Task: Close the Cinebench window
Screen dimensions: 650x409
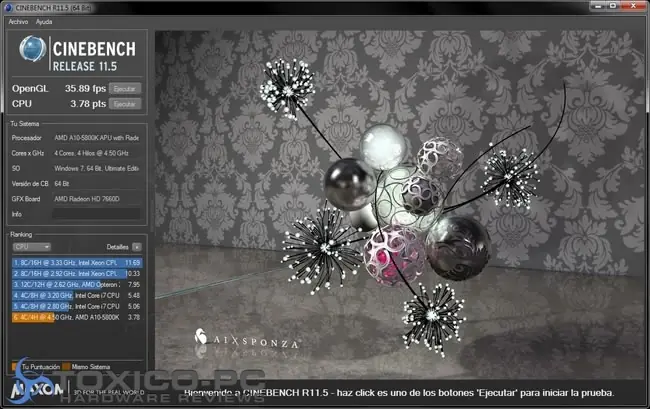Action: pyautogui.click(x=633, y=6)
